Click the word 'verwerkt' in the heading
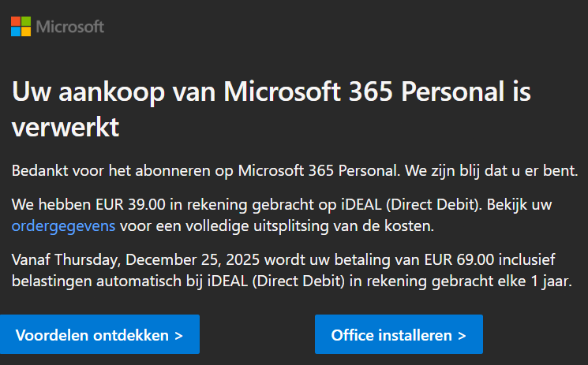Viewport: 588px width, 365px height. click(x=66, y=126)
